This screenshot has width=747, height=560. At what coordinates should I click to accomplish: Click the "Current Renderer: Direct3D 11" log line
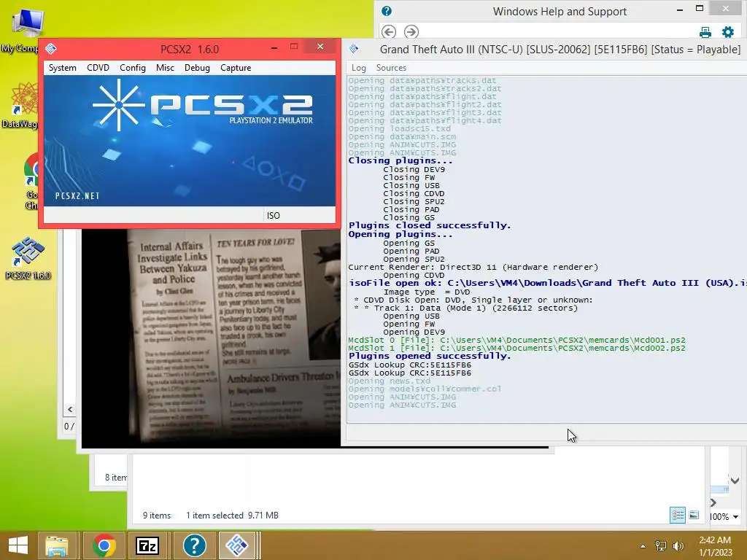coord(473,267)
